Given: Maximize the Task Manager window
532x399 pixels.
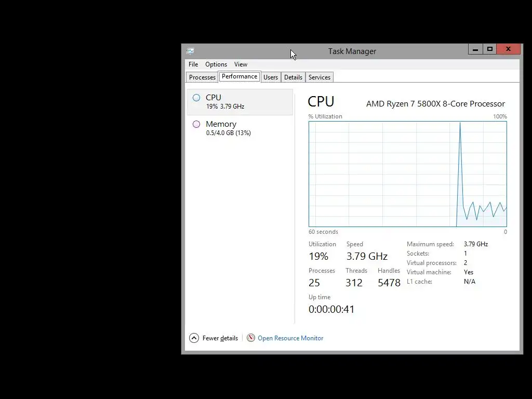Looking at the screenshot, I should (x=489, y=49).
